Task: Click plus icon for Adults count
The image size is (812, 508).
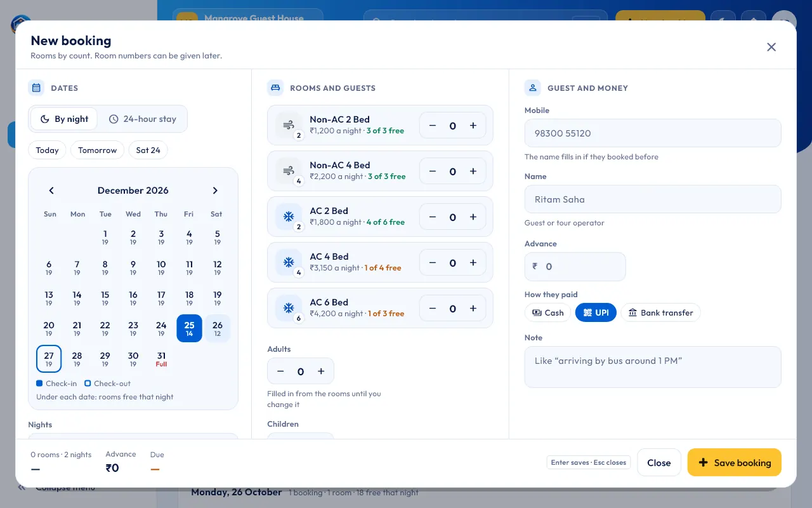Action: pyautogui.click(x=321, y=371)
